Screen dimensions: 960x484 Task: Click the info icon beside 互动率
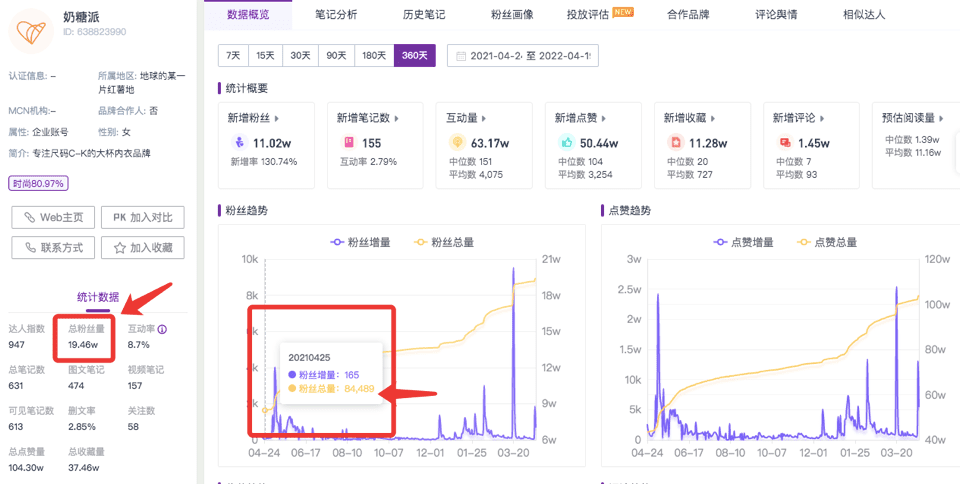pos(162,329)
